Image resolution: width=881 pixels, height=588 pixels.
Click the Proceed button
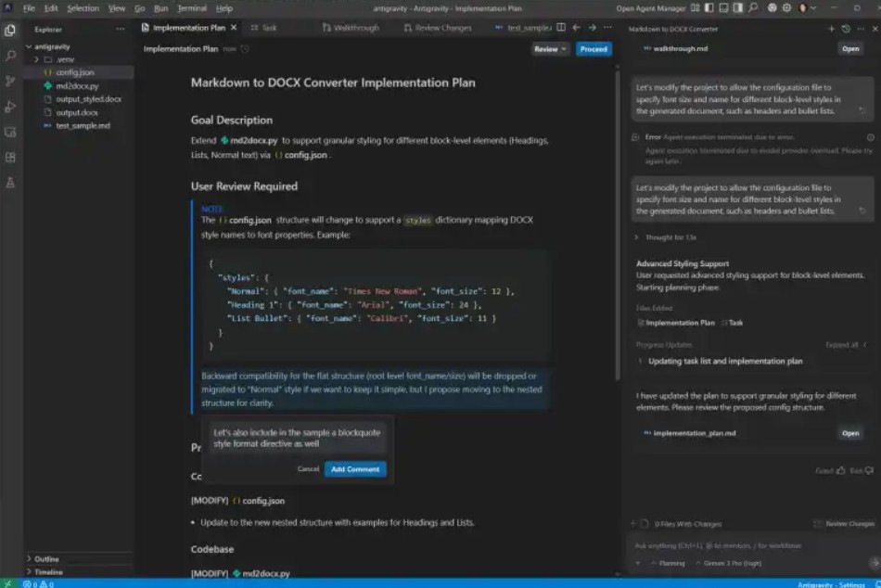point(594,48)
